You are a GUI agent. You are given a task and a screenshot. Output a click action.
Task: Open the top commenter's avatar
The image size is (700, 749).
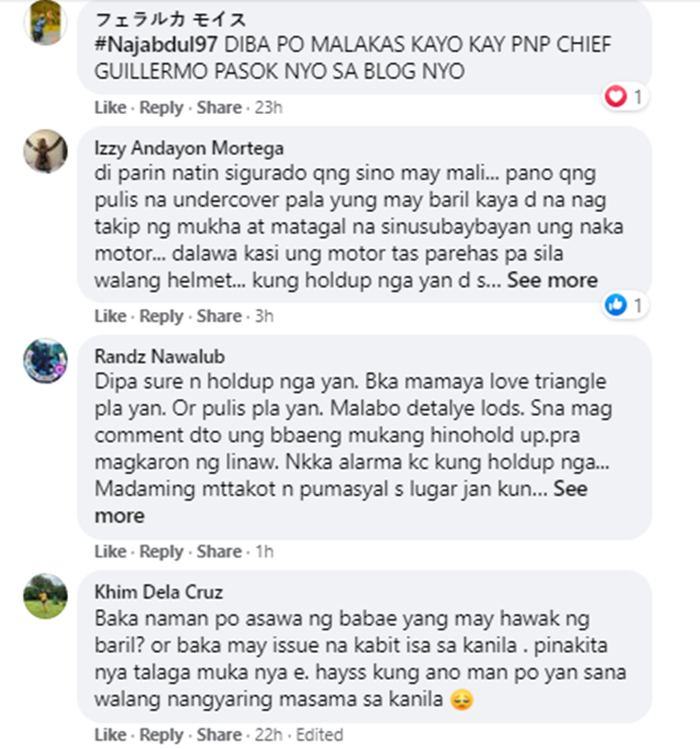46,22
